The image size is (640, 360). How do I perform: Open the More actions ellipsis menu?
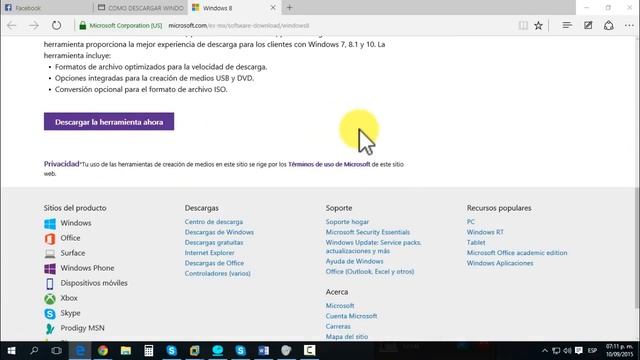pos(629,25)
